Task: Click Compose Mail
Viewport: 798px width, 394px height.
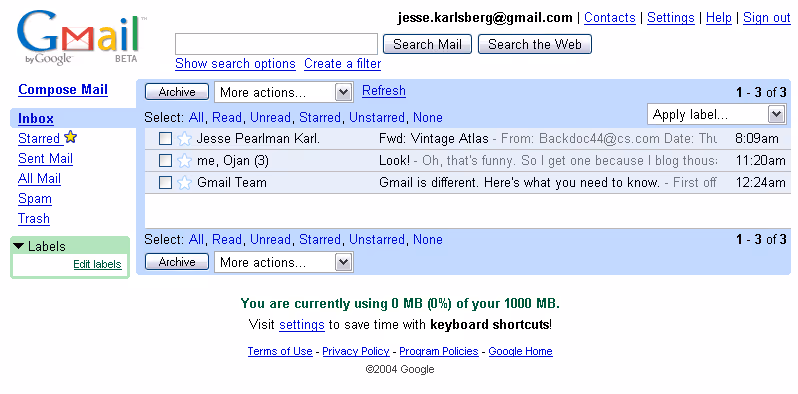Action: [x=63, y=90]
